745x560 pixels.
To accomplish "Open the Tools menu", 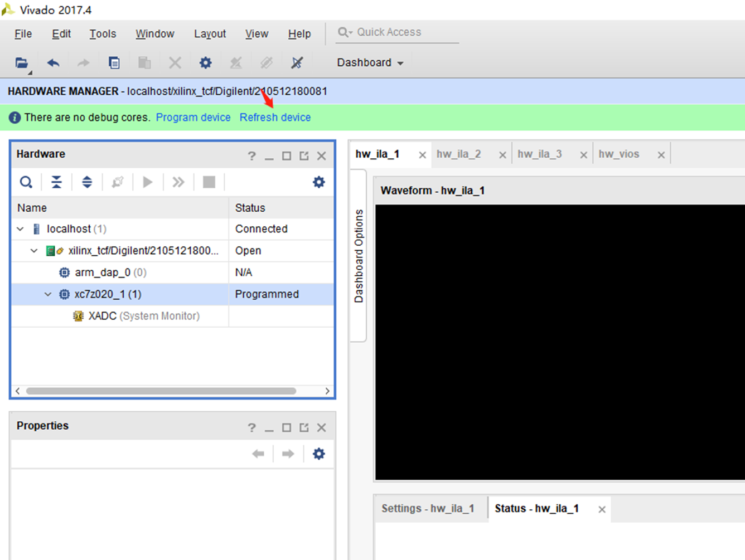I will point(103,34).
